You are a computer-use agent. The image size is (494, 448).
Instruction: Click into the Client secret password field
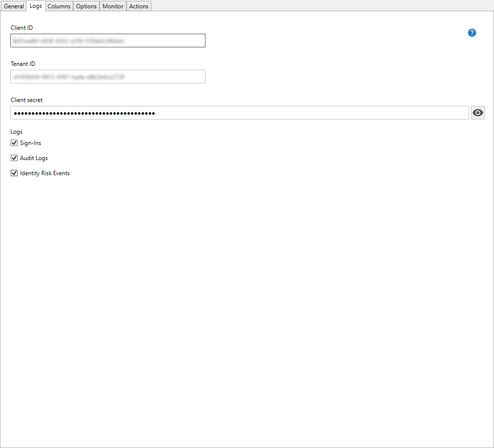239,113
